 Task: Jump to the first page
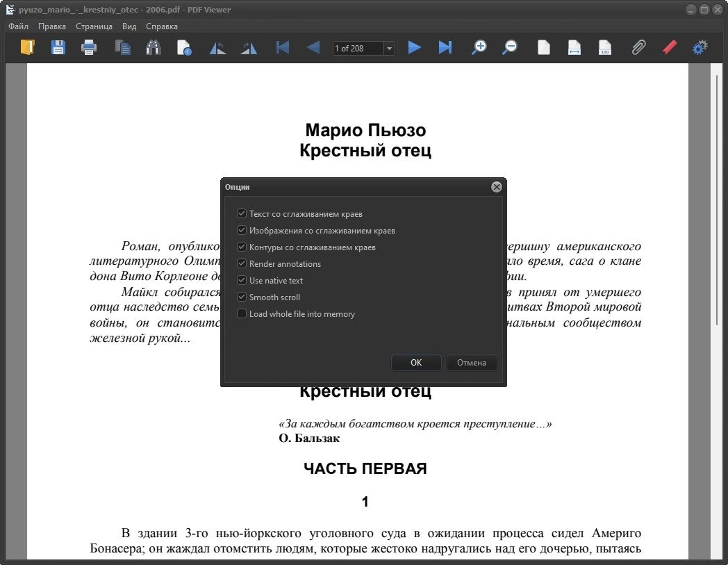tap(282, 47)
